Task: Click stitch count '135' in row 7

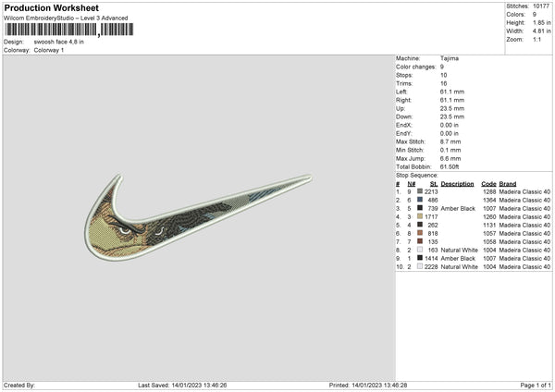Action: coord(433,241)
